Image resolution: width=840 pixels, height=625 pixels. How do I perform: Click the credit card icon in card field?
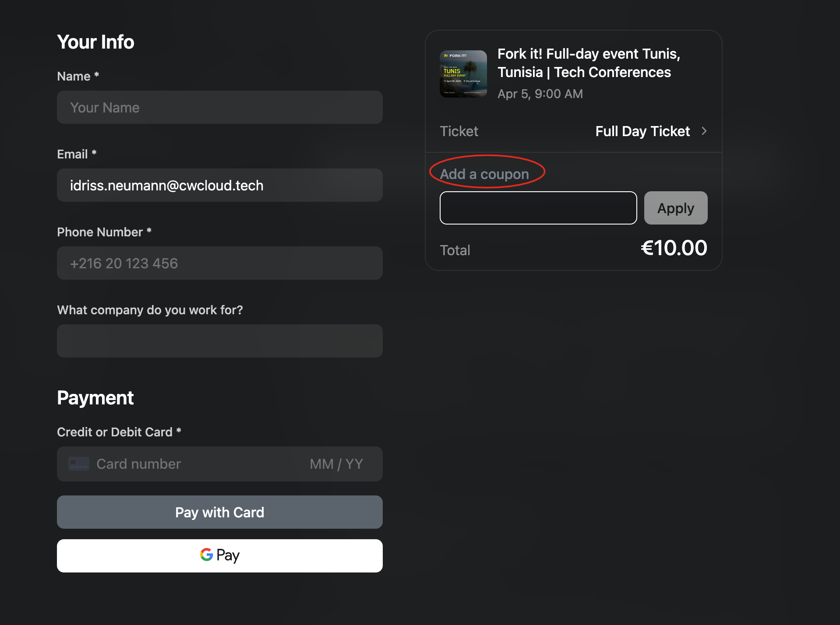click(x=79, y=464)
